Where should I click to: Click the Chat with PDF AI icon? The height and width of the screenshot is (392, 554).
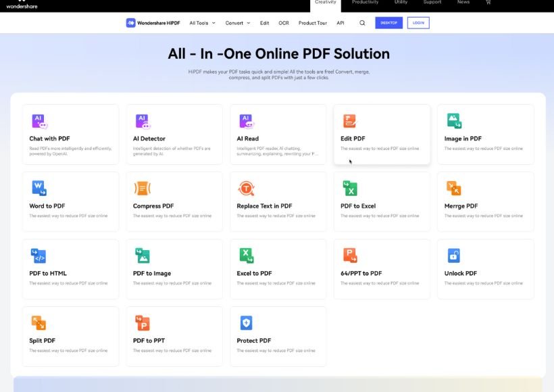pyautogui.click(x=39, y=121)
